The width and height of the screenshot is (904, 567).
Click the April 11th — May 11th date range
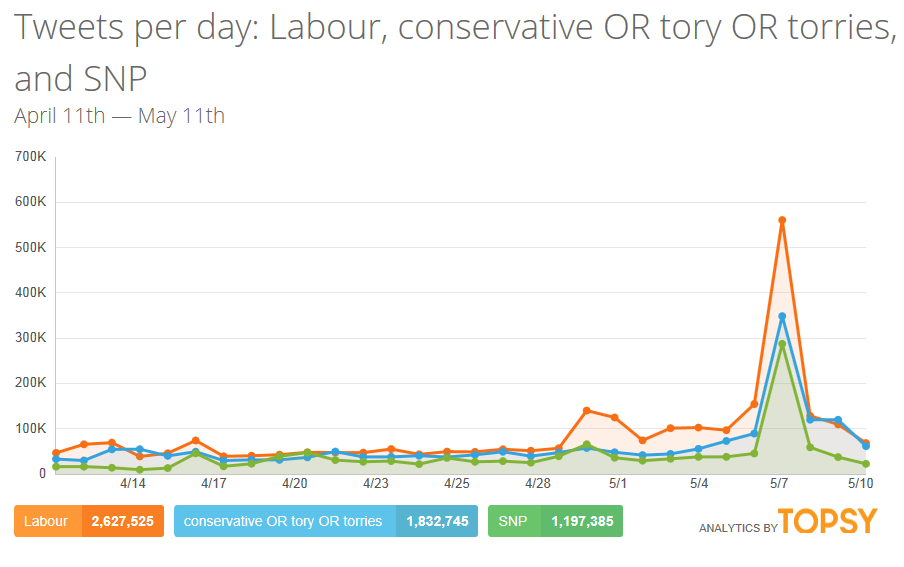[x=119, y=116]
